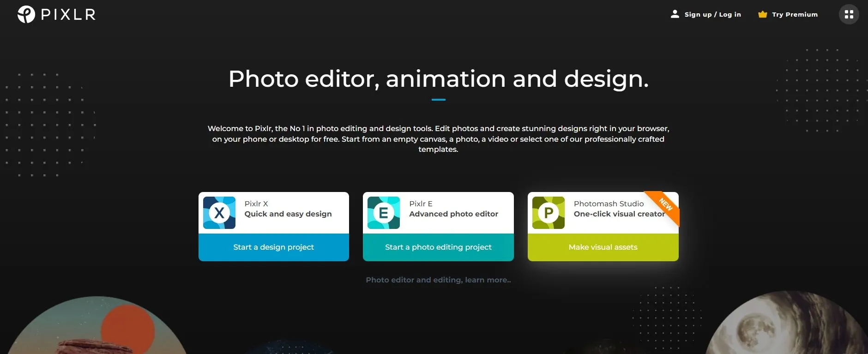Viewport: 868px width, 354px height.
Task: Select the One-click visual creator text
Action: [619, 214]
